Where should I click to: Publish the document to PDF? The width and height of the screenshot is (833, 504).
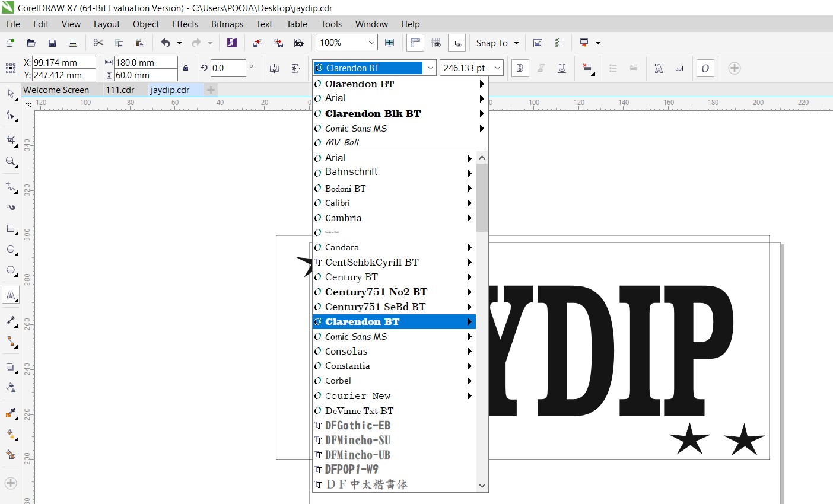(x=299, y=43)
